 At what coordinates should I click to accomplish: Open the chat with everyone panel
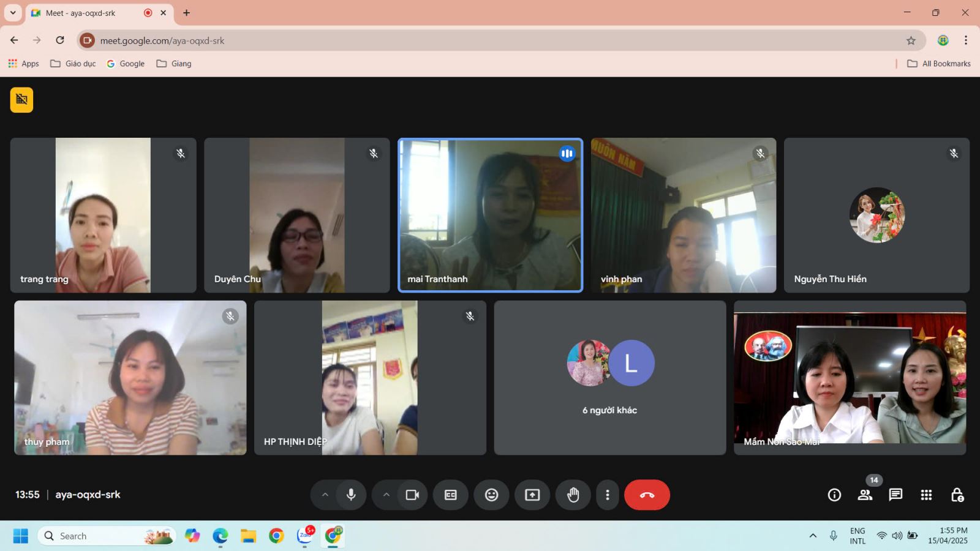click(895, 495)
